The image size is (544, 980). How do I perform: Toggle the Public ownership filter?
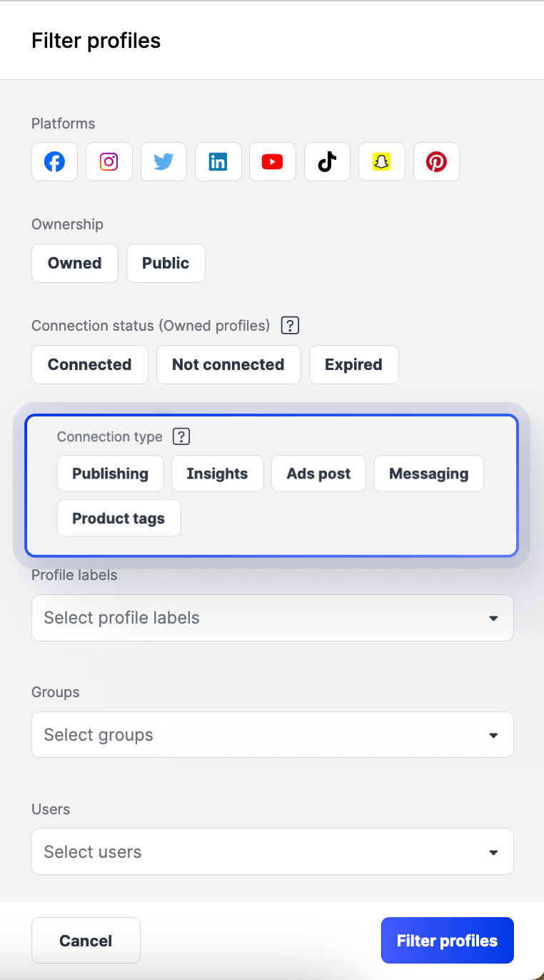click(x=166, y=263)
